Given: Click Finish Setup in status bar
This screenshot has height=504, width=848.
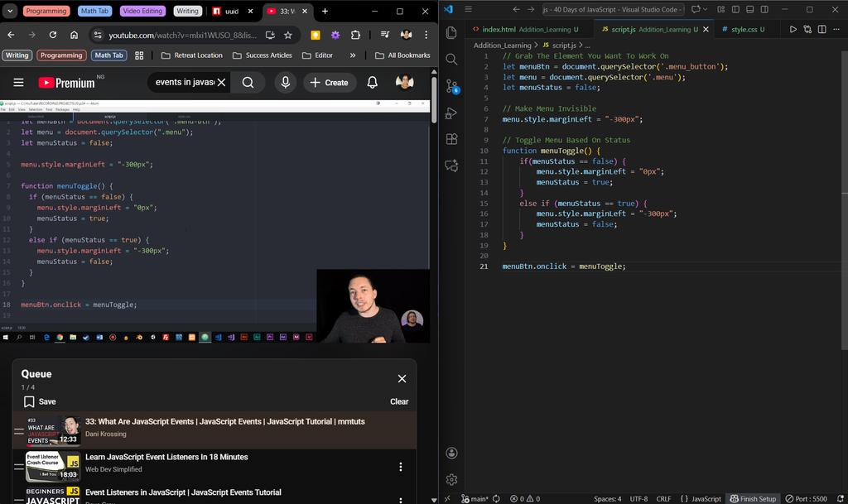Looking at the screenshot, I should [753, 498].
